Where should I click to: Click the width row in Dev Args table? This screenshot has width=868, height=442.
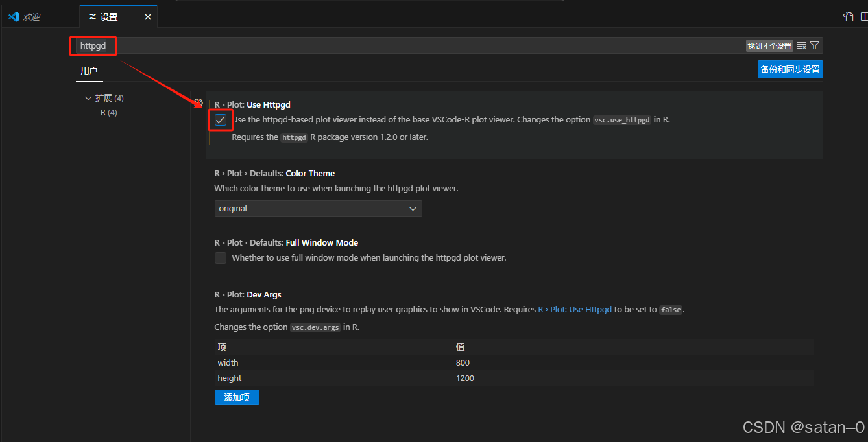(x=514, y=363)
